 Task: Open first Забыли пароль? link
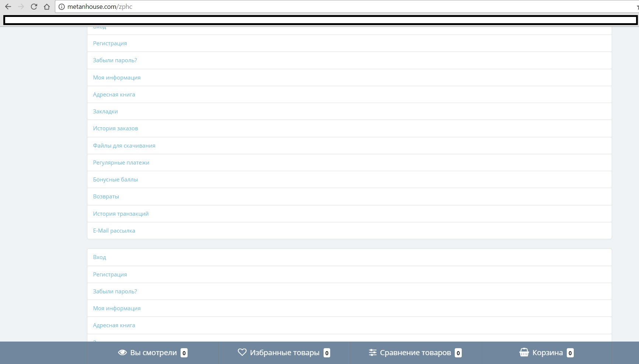[115, 60]
